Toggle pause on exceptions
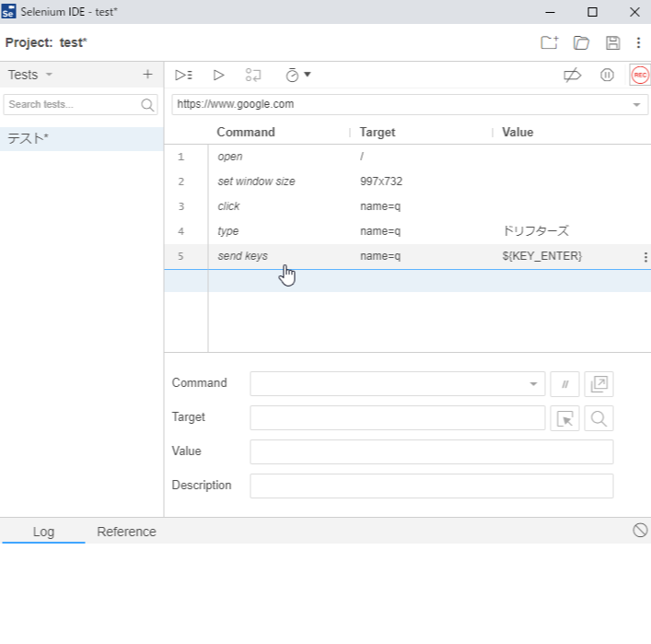Screen dimensions: 651x644 pyautogui.click(x=607, y=75)
